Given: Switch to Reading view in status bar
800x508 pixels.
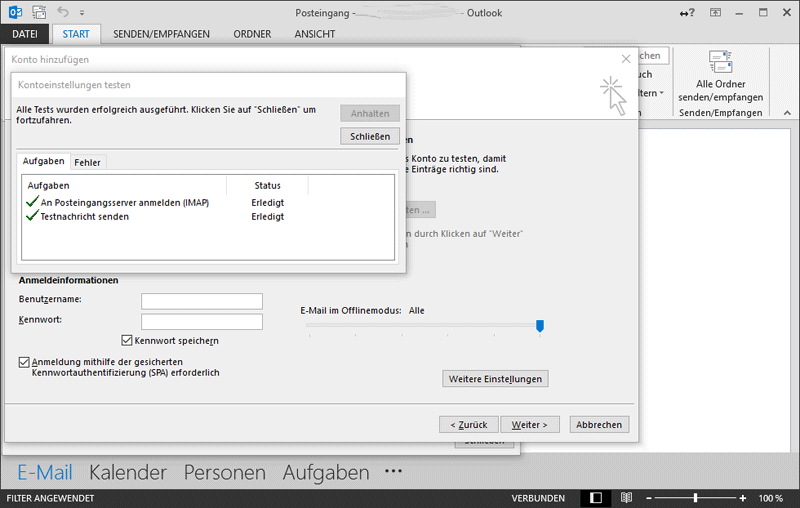Looking at the screenshot, I should pyautogui.click(x=626, y=497).
